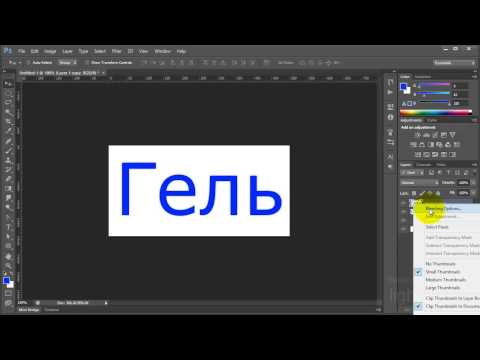Open the layer blend mode dropdown

coord(419,183)
